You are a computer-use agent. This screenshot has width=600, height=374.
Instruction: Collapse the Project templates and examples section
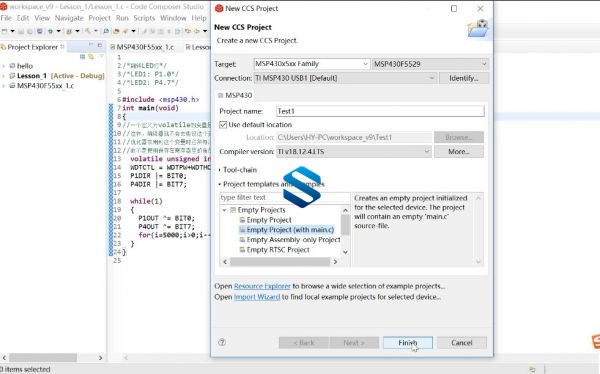coord(220,184)
